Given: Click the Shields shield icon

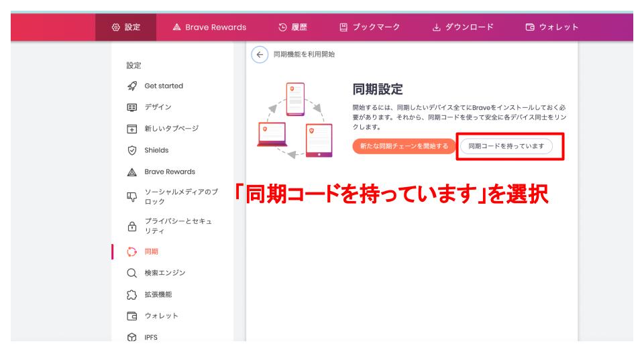Looking at the screenshot, I should tap(132, 150).
